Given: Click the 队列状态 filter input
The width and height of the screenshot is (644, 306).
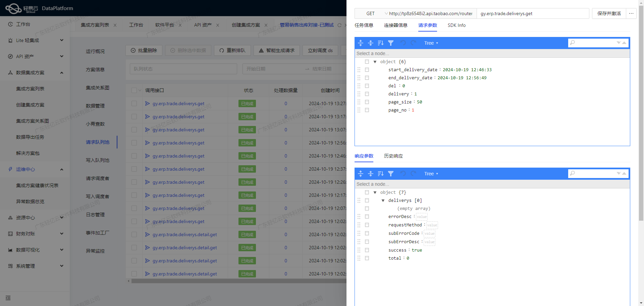Looking at the screenshot, I should click(183, 69).
